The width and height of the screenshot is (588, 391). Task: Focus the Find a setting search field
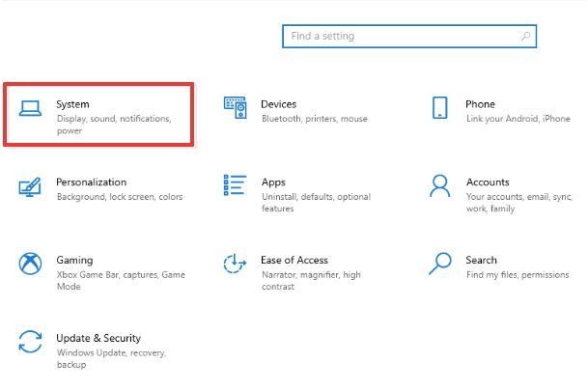click(x=409, y=36)
